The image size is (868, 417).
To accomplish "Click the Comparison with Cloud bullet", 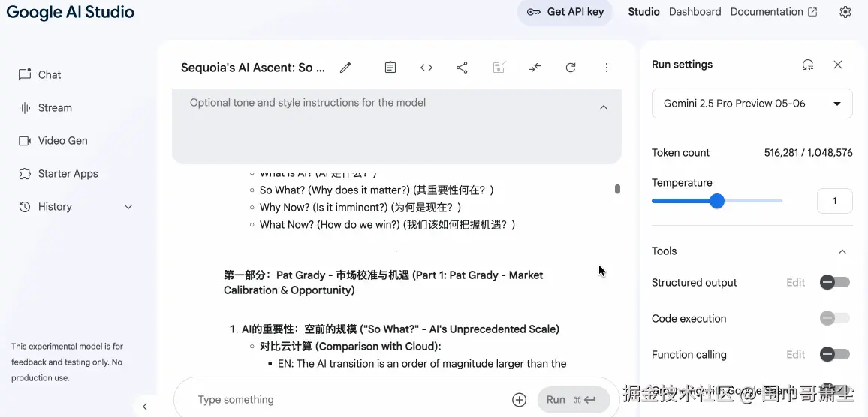I will point(351,346).
